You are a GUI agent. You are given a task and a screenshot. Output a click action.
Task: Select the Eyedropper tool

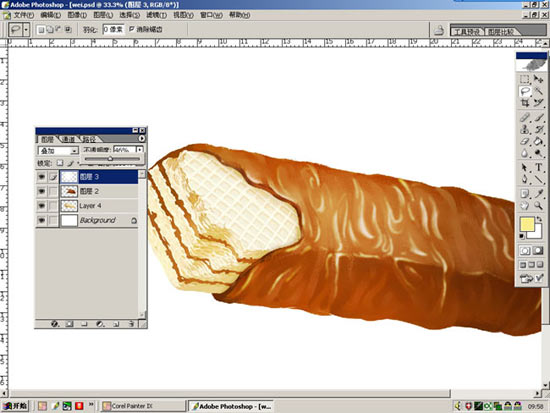pyautogui.click(x=538, y=193)
